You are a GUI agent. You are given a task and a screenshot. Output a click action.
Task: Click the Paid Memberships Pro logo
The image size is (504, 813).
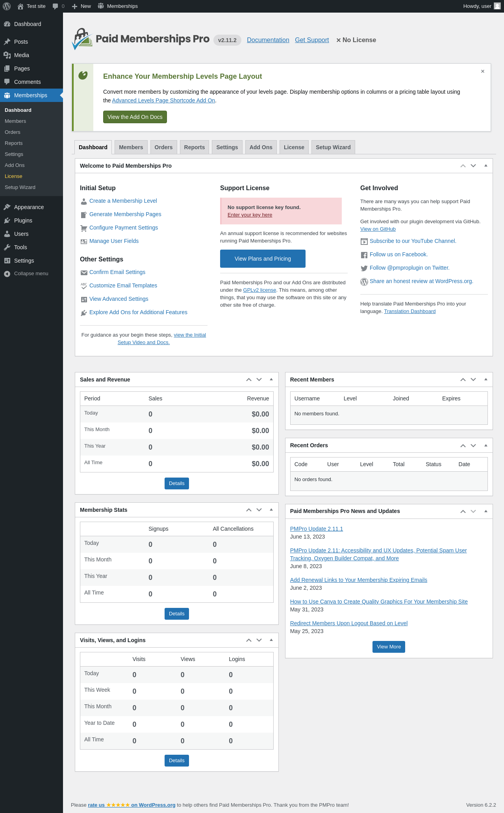click(141, 39)
